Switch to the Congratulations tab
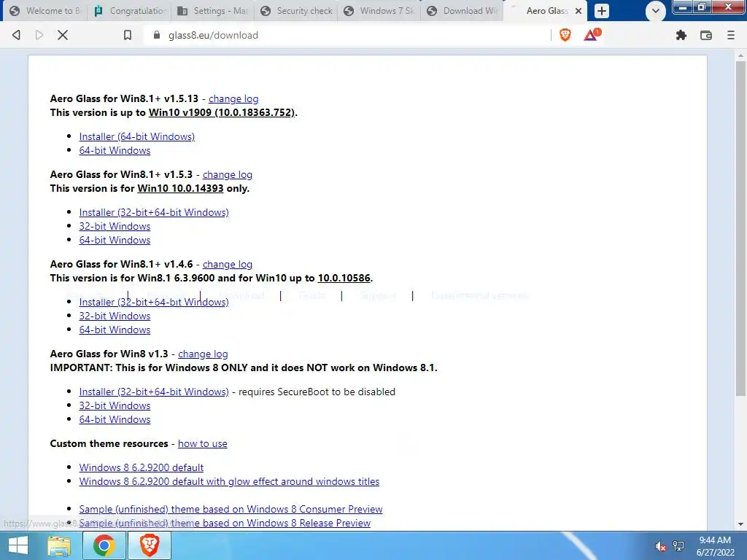Screen dimensions: 747x560 [129, 11]
